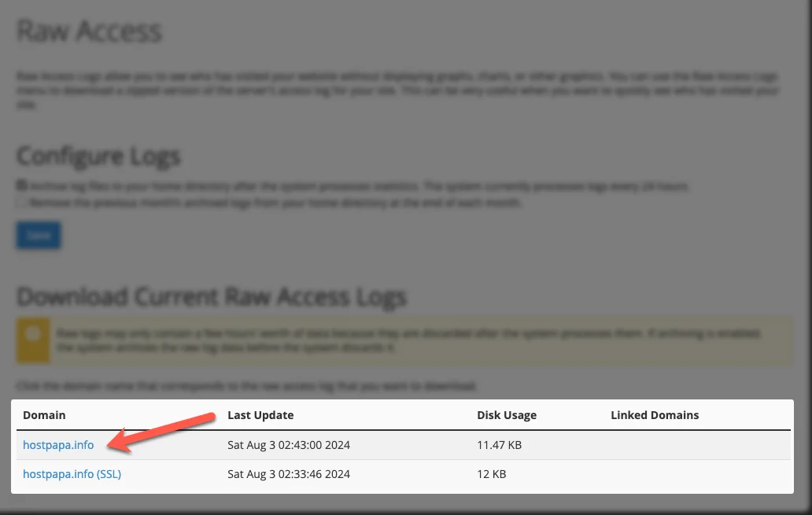
Task: Open the hostpapa.info raw access log link
Action: point(58,445)
